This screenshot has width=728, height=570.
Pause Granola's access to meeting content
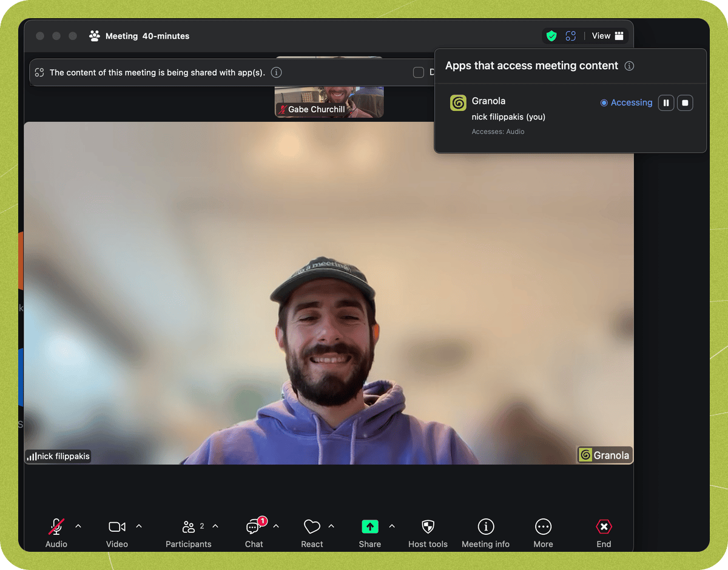[x=666, y=103]
